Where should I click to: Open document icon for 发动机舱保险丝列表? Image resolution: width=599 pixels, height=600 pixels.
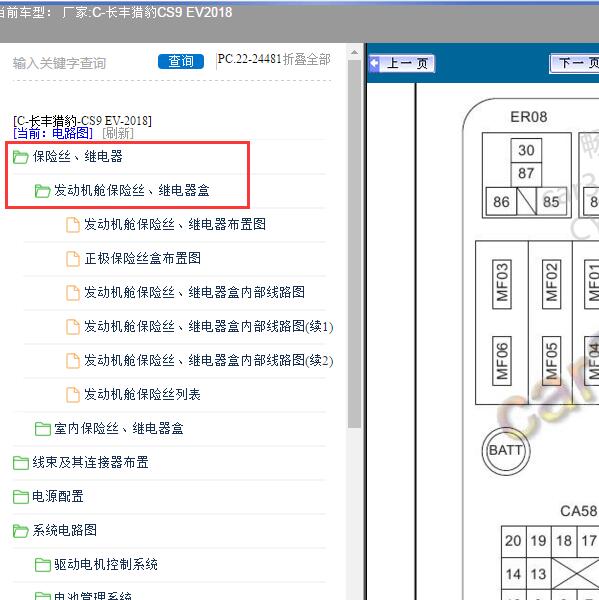(73, 395)
